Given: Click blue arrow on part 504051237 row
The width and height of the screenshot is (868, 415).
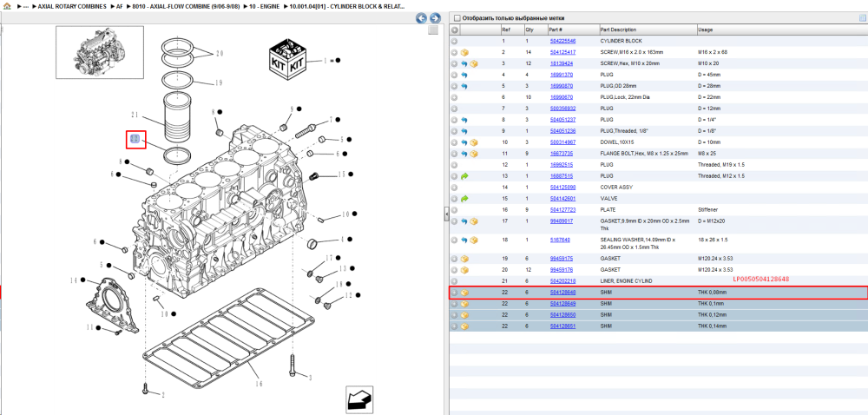Looking at the screenshot, I should coord(464,120).
